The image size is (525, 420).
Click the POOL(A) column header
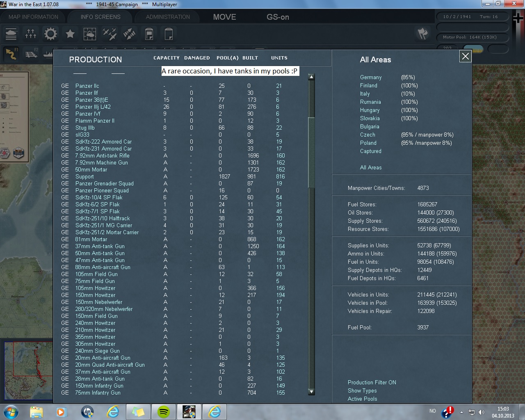(228, 58)
